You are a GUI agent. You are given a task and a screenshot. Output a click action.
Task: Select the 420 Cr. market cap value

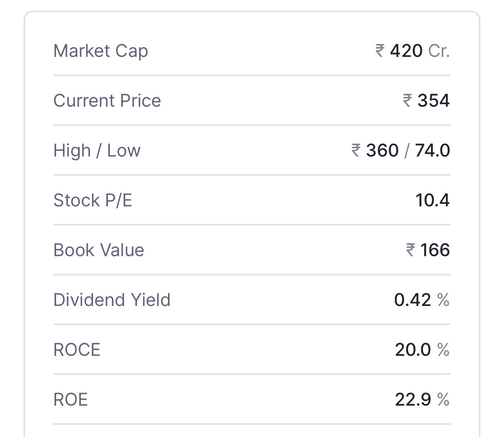tap(420, 51)
